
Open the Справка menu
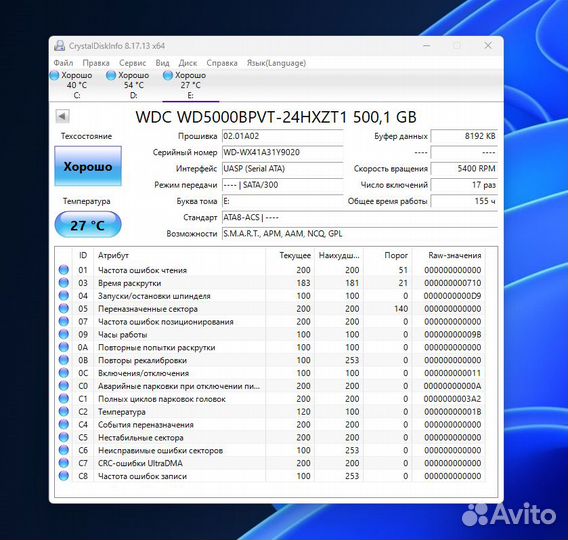pos(222,63)
